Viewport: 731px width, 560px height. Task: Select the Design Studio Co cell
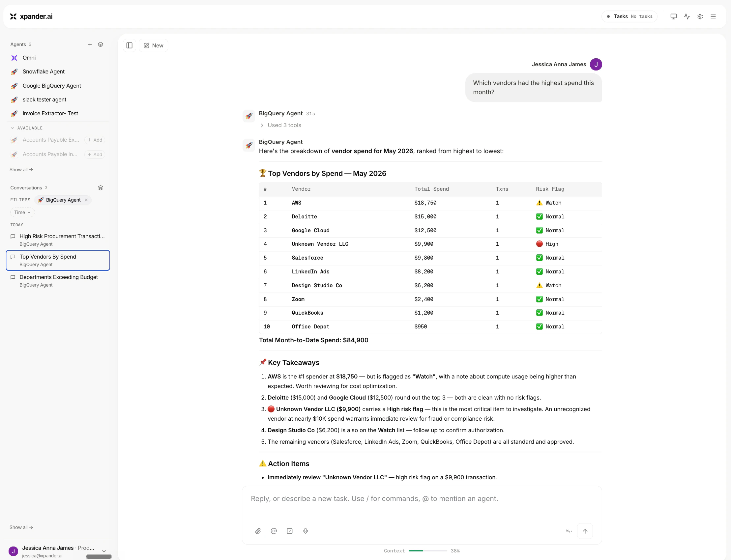coord(317,285)
